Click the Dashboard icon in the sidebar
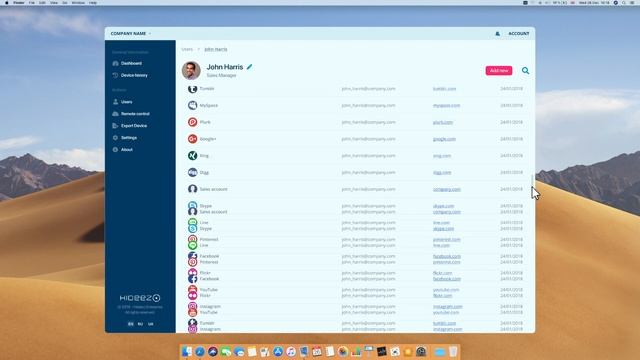Viewport: 640px width, 360px height. [116, 63]
